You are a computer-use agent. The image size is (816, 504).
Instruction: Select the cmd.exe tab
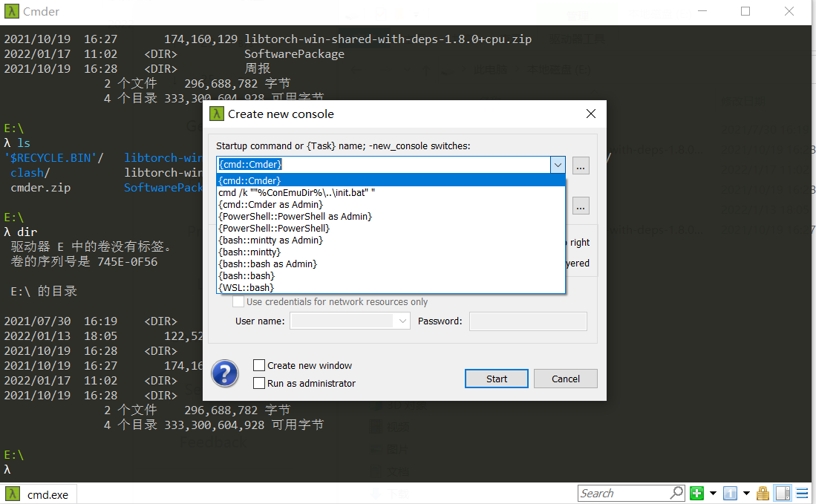coord(39,494)
